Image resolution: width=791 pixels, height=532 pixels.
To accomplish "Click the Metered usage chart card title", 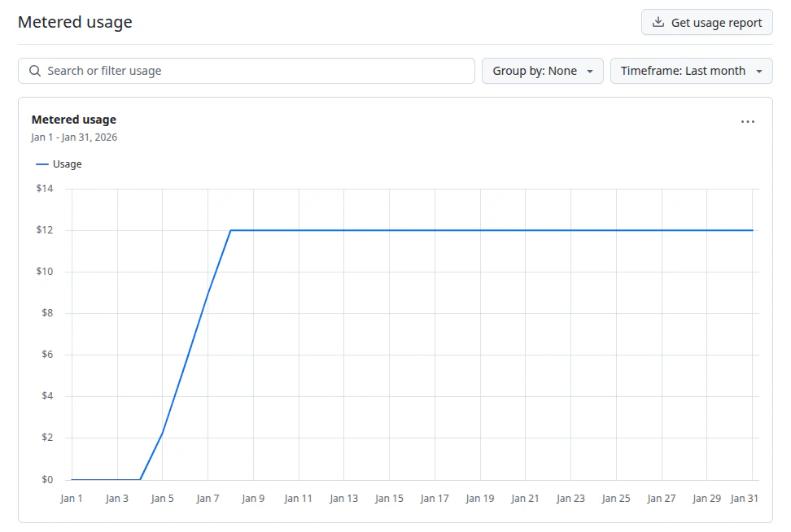I will tap(74, 120).
